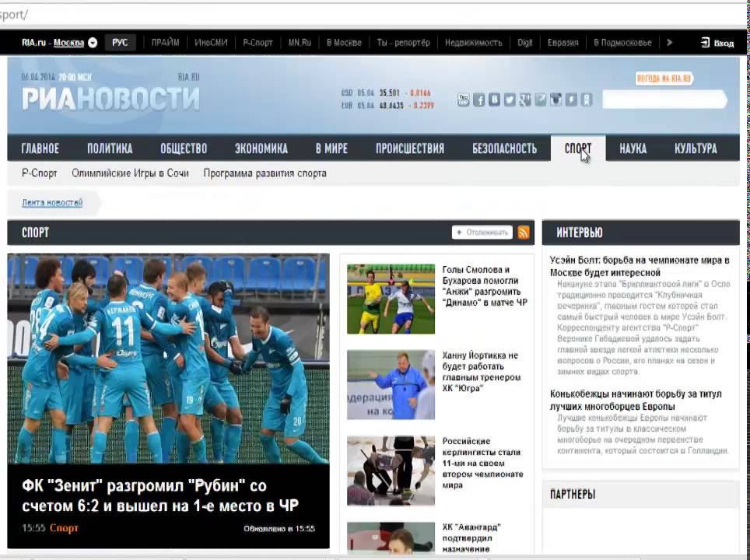
Task: Read ХК Авангард подтвердил article
Action: [x=471, y=538]
